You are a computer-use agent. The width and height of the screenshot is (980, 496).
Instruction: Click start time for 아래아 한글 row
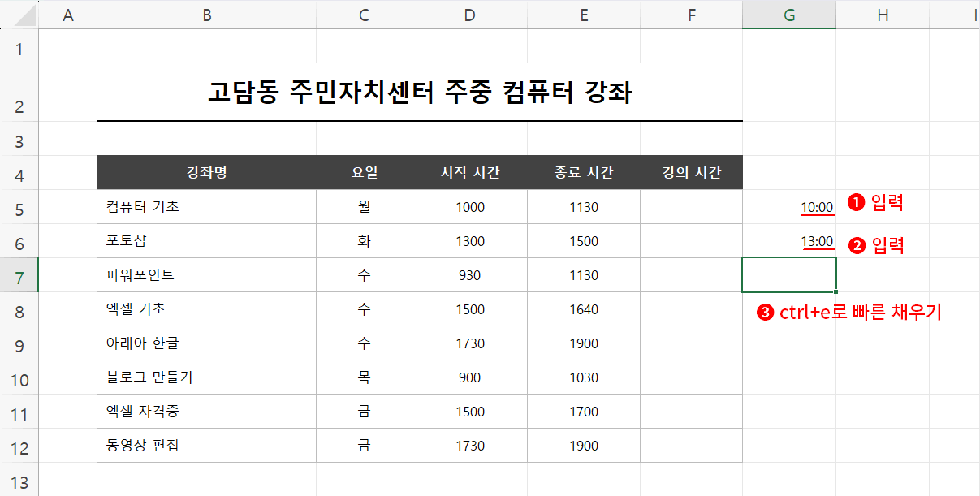(x=469, y=343)
